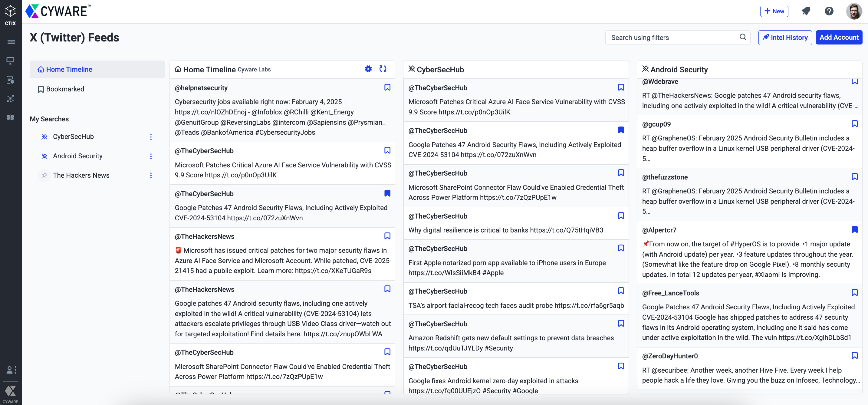Screen dimensions: 868x405
Task: Click the search magnifier icon
Action: point(743,38)
